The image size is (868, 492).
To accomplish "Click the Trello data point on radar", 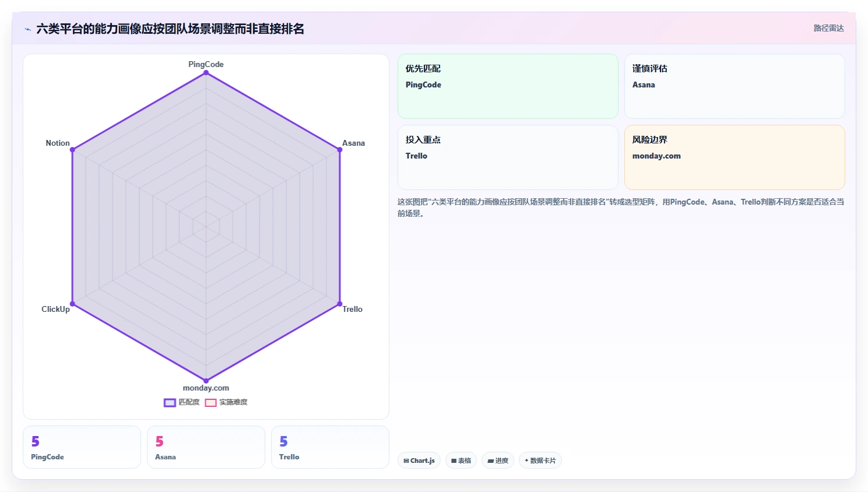I will click(x=340, y=304).
